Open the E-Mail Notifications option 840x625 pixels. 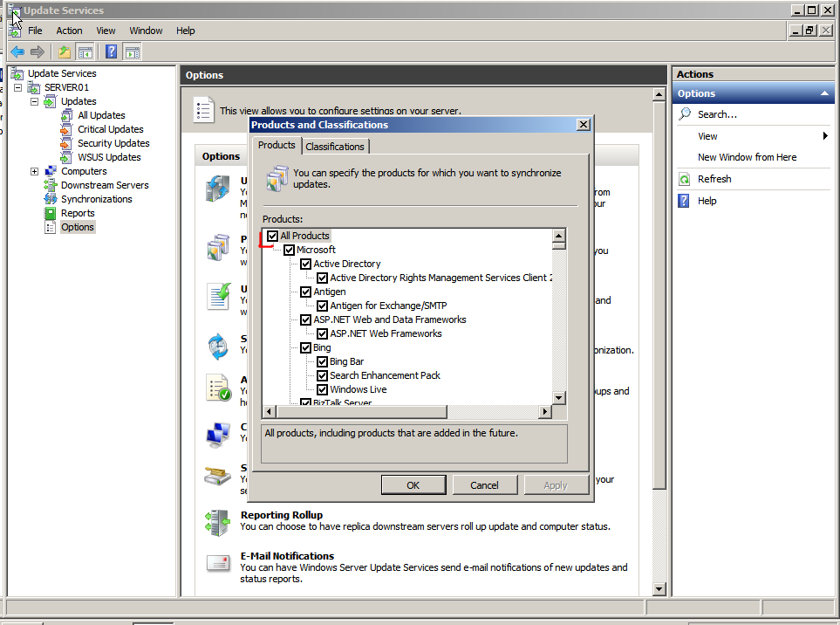(287, 556)
